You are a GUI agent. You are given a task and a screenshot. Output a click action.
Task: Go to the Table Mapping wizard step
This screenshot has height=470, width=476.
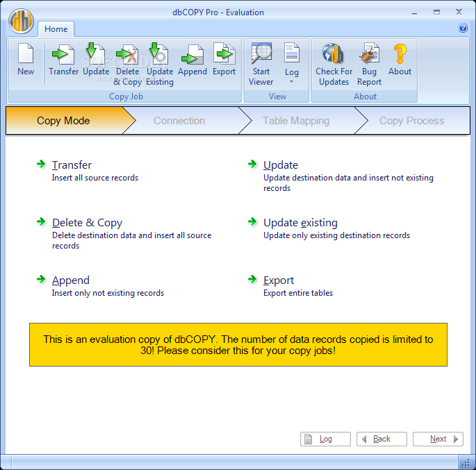tap(296, 121)
